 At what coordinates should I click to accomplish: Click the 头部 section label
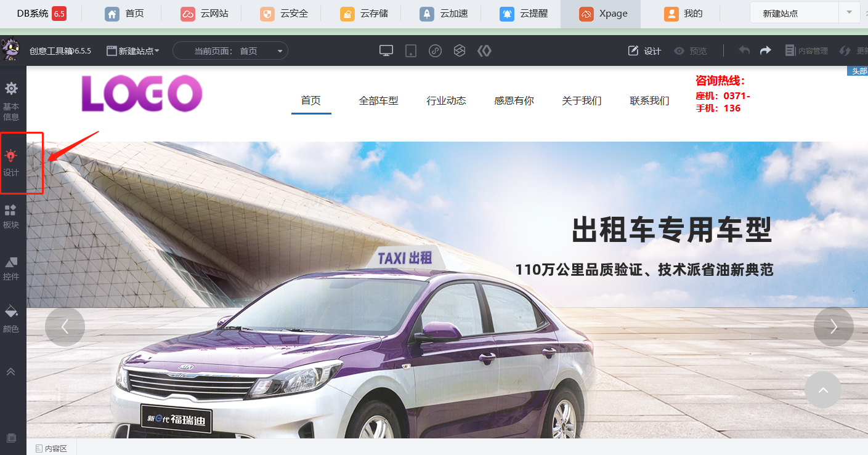(x=858, y=71)
